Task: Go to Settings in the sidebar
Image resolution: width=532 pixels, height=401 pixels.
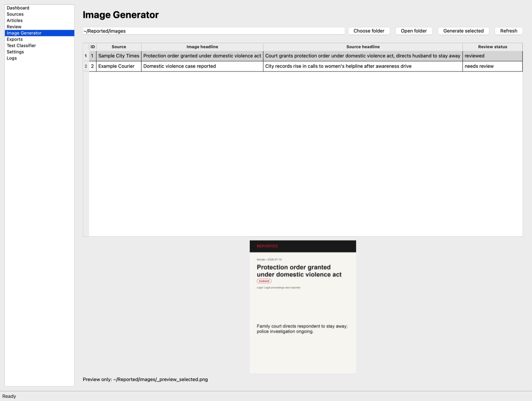Action: click(39, 52)
